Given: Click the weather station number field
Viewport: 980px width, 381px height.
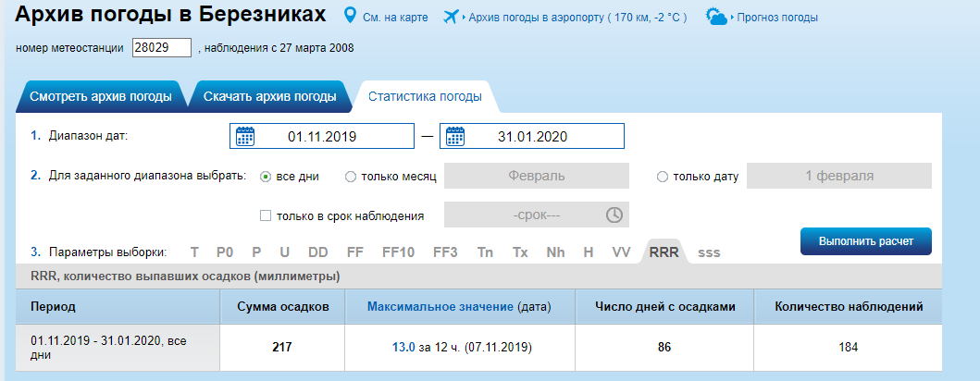Looking at the screenshot, I should (x=162, y=48).
